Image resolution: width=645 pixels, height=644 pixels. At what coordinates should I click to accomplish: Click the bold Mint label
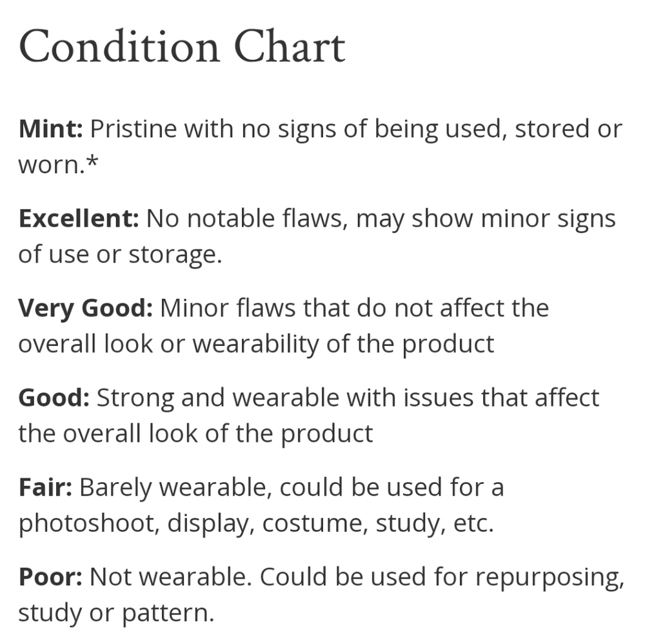point(50,129)
